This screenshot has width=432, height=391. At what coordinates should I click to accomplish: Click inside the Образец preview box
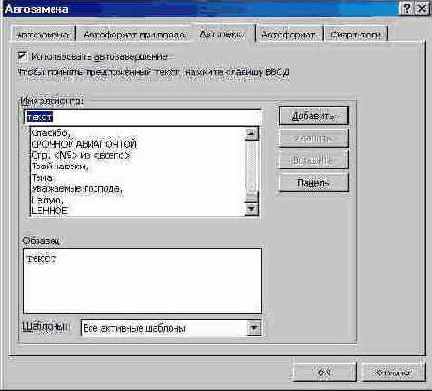pyautogui.click(x=143, y=281)
